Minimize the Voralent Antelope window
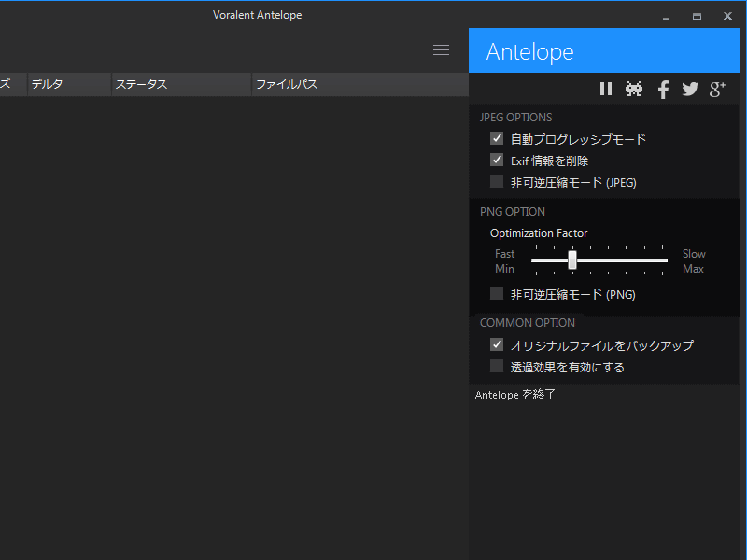747x560 pixels. coord(666,17)
